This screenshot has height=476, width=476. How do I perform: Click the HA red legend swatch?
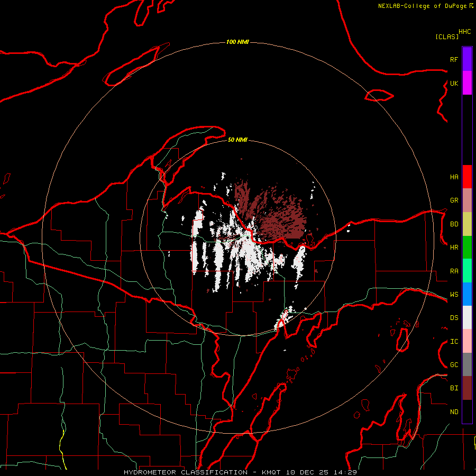467,177
